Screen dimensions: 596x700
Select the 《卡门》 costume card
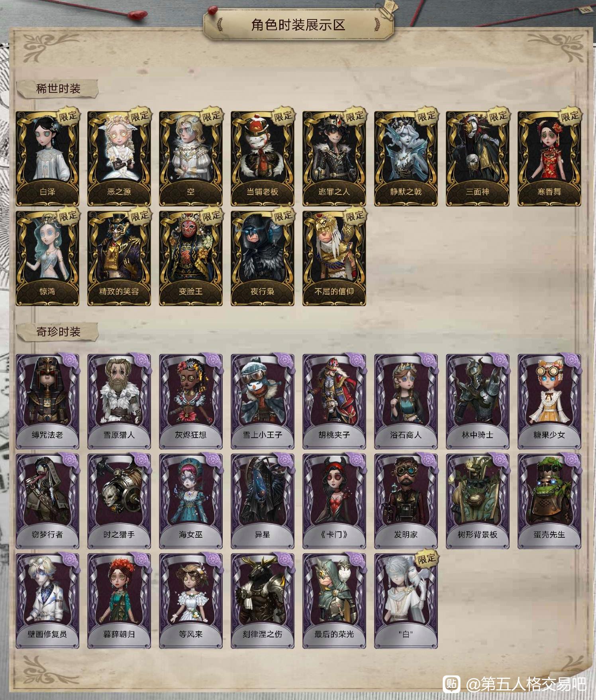334,501
